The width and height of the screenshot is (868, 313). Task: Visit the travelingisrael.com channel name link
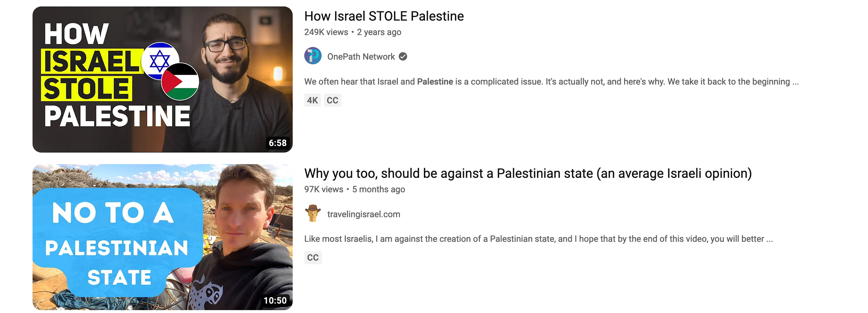364,214
